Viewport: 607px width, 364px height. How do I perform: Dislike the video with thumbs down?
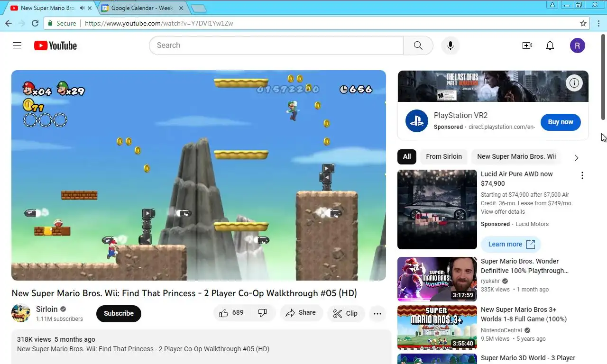click(262, 313)
